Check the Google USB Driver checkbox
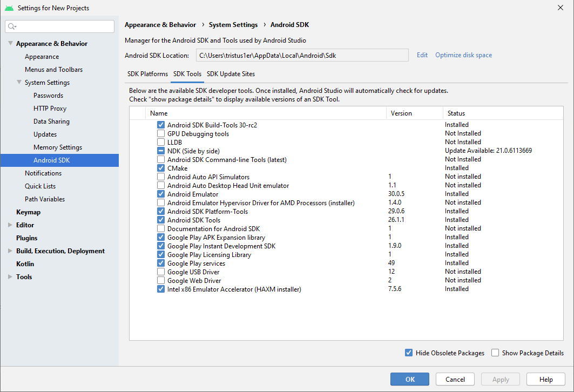574x392 pixels. [161, 272]
